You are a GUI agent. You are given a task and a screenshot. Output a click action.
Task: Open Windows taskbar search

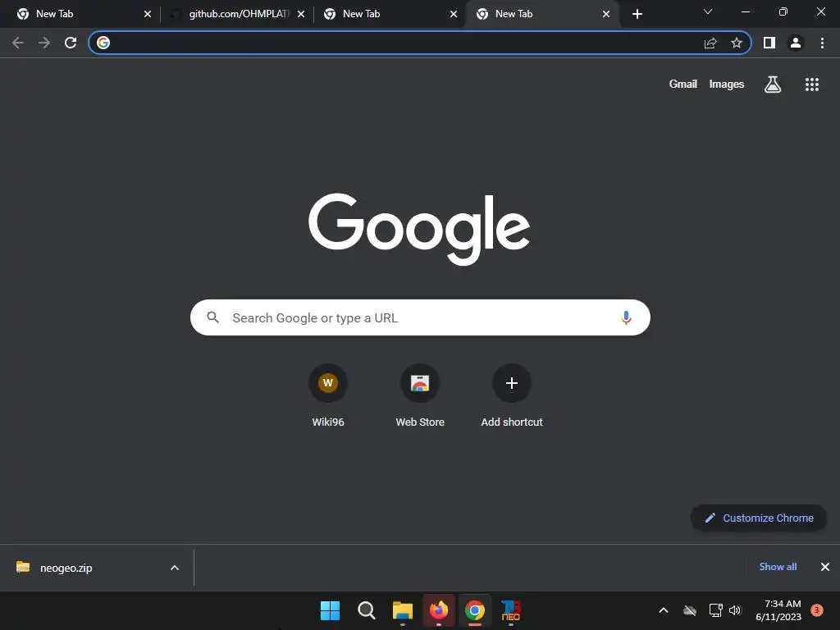point(367,610)
